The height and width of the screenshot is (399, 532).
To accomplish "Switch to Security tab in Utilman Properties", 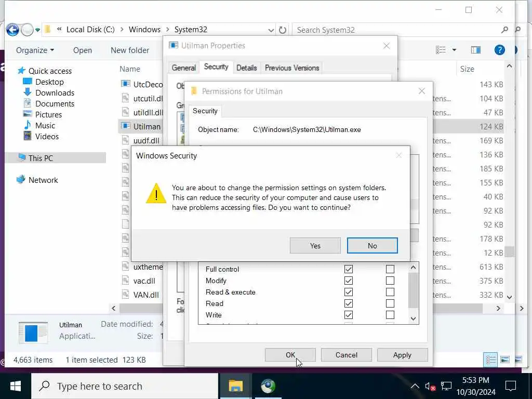I will coord(216,67).
